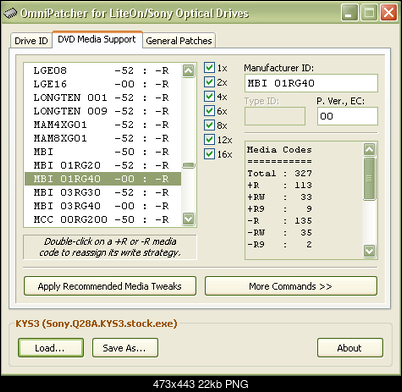The width and height of the screenshot is (402, 392).
Task: Click the Media Codes scroll up arrow
Action: tap(369, 149)
